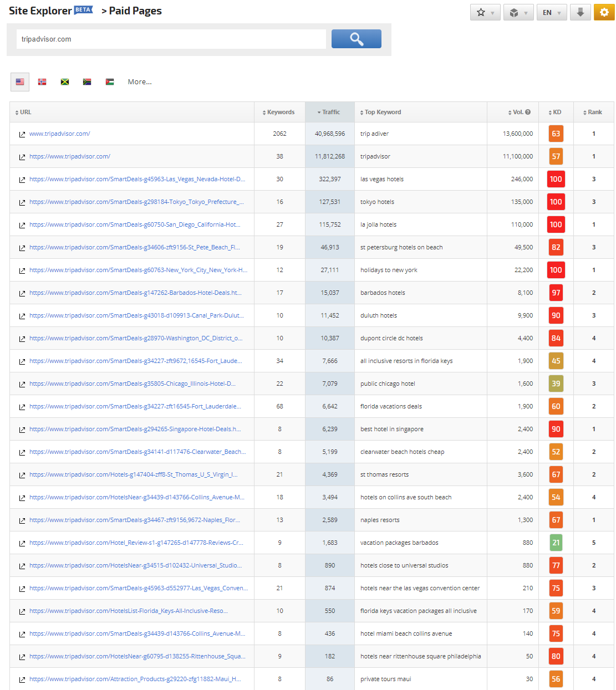This screenshot has height=690, width=616.
Task: Open the More... countries menu
Action: [140, 81]
